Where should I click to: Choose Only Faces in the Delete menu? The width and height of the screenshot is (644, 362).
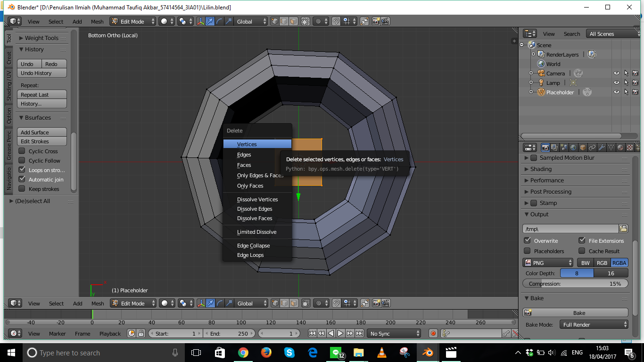tap(257, 185)
